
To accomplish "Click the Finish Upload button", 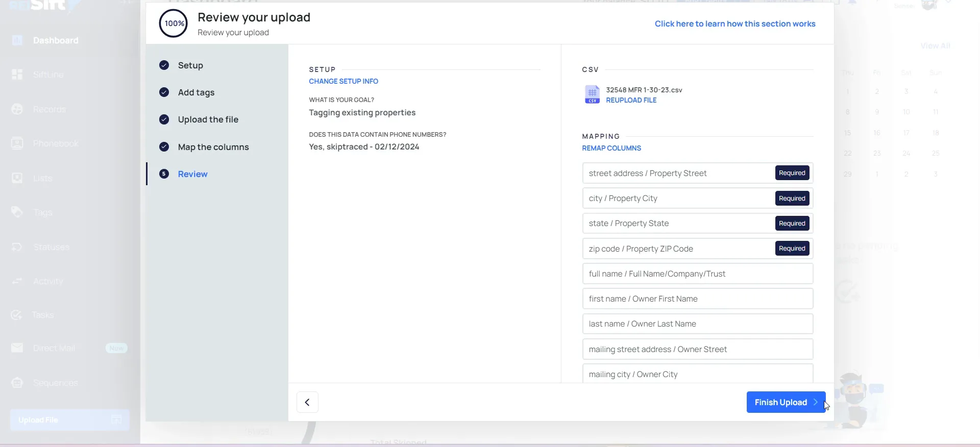I will point(786,402).
